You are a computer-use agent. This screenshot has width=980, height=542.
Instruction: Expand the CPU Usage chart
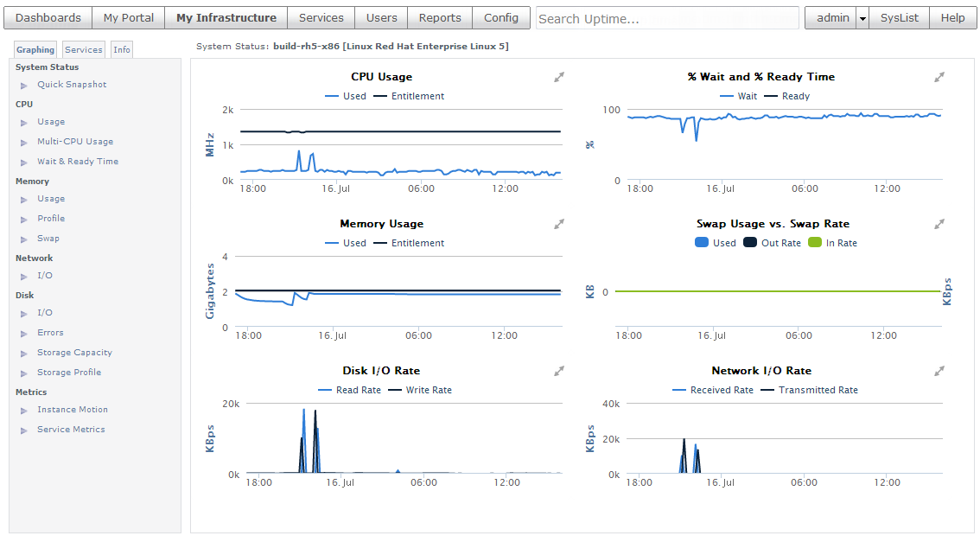pos(559,78)
